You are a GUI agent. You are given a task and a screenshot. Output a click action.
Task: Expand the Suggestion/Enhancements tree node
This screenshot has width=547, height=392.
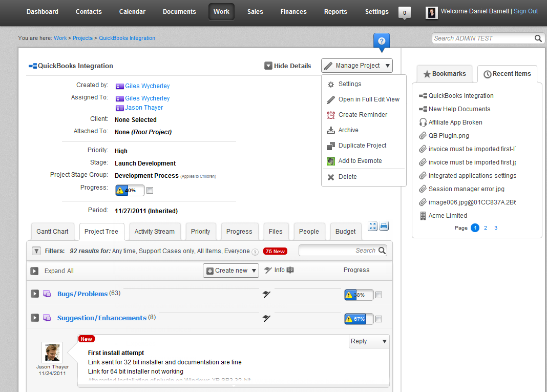coord(35,318)
